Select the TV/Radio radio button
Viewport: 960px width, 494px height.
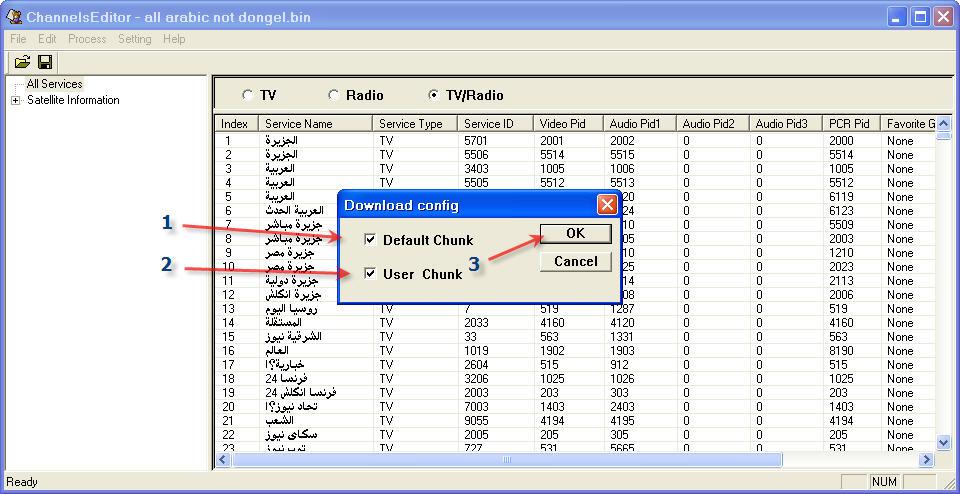click(433, 95)
